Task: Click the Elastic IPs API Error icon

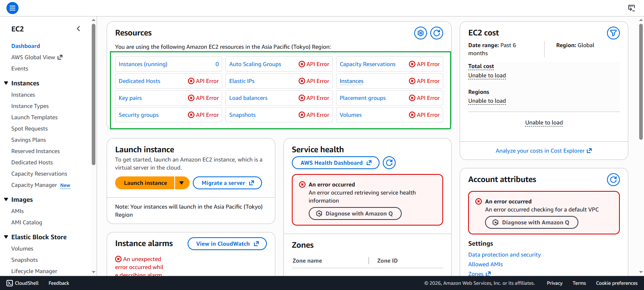Action: pos(302,81)
